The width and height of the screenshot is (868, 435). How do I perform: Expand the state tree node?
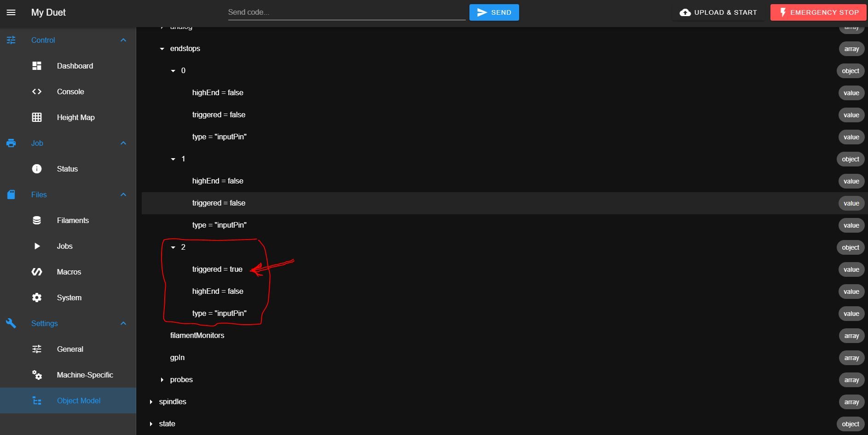[x=151, y=424]
